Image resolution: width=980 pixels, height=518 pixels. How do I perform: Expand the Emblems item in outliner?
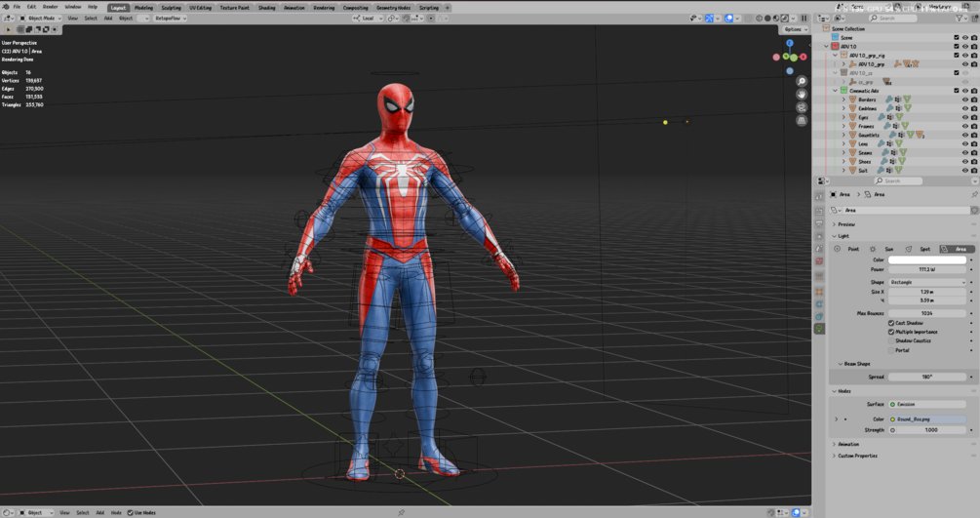[844, 108]
